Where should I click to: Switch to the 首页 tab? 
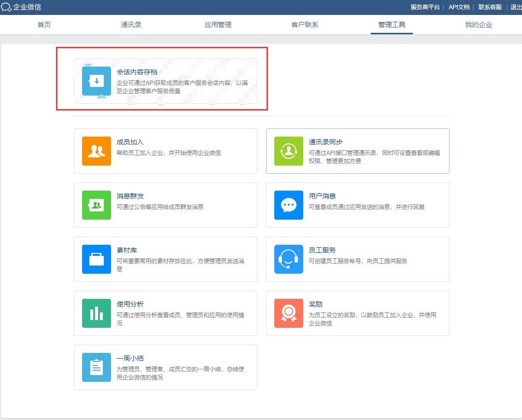click(44, 25)
